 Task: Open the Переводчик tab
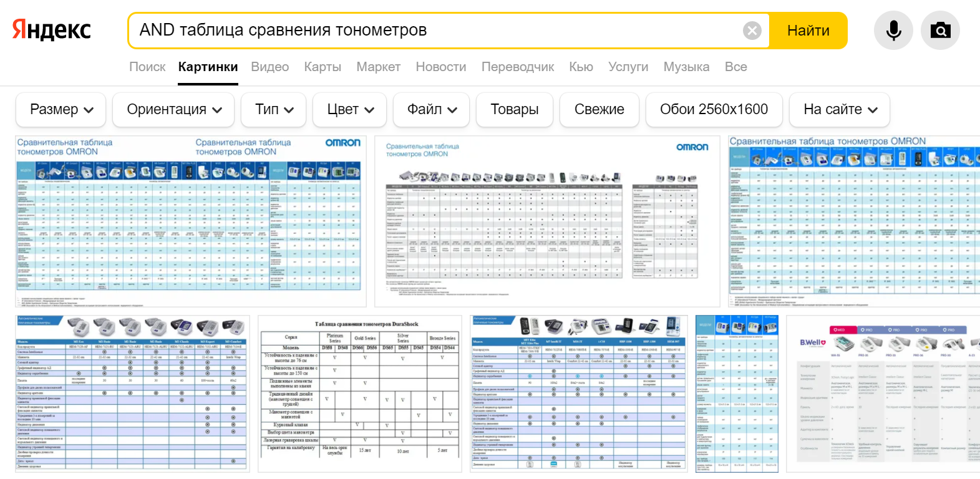[x=517, y=67]
